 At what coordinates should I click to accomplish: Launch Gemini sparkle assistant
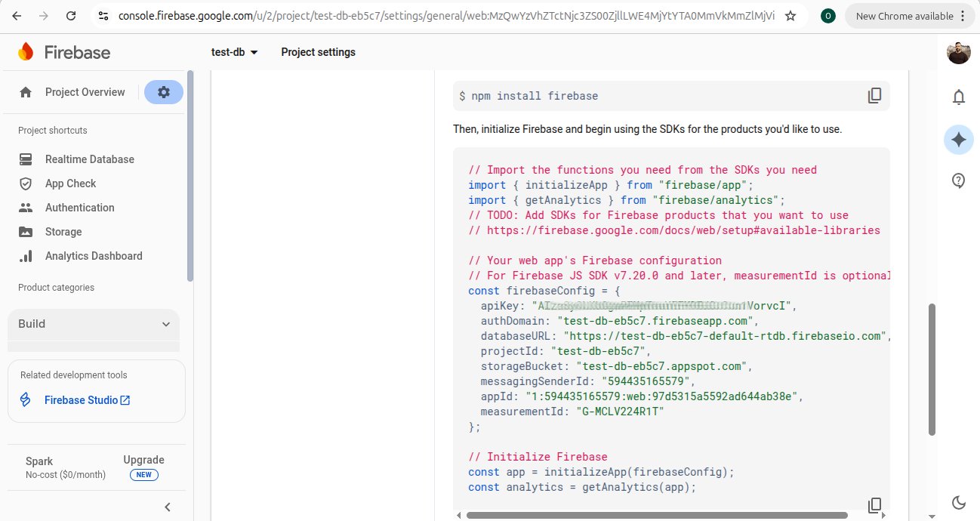(x=958, y=140)
